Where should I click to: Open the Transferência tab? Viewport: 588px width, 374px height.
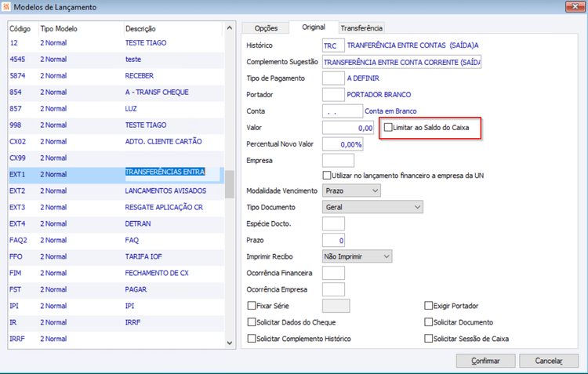point(361,28)
